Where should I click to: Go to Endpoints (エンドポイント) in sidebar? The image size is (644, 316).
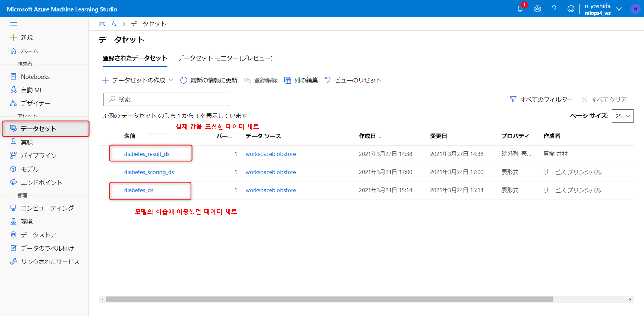(x=41, y=182)
